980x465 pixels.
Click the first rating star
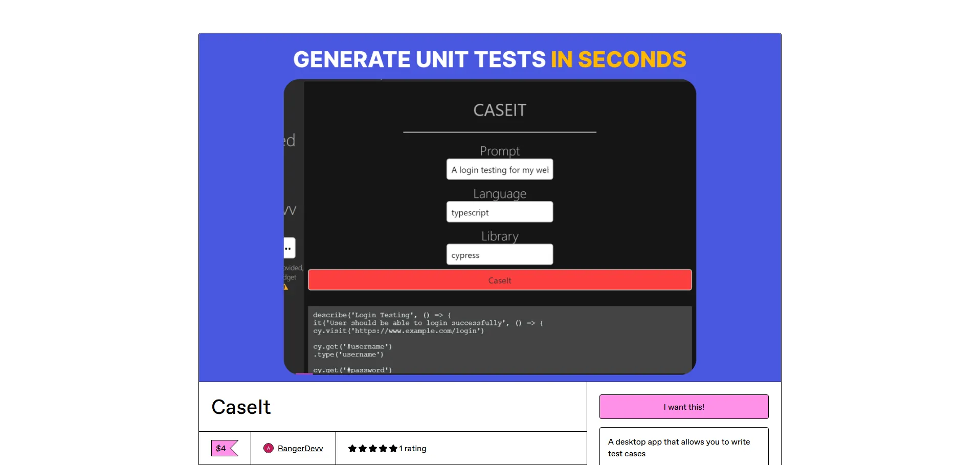pyautogui.click(x=352, y=449)
